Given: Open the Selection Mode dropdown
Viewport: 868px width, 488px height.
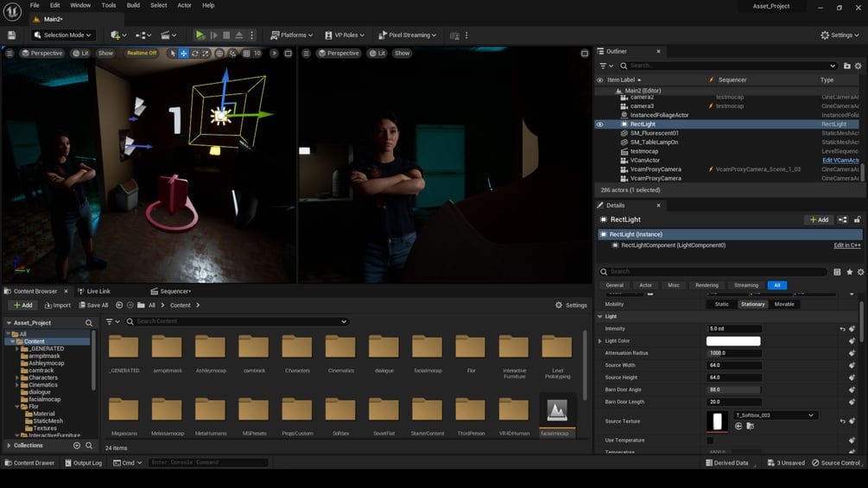Looking at the screenshot, I should 63,35.
